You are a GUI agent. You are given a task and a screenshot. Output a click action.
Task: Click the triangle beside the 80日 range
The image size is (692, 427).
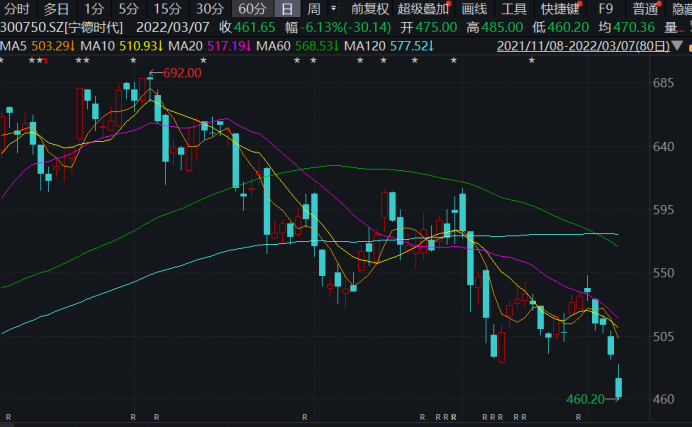pos(677,45)
